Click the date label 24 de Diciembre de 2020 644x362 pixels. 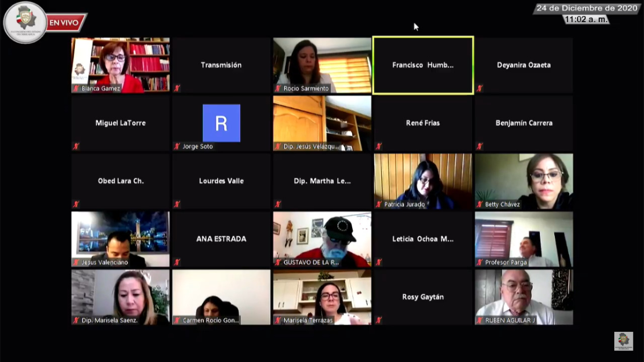[586, 9]
